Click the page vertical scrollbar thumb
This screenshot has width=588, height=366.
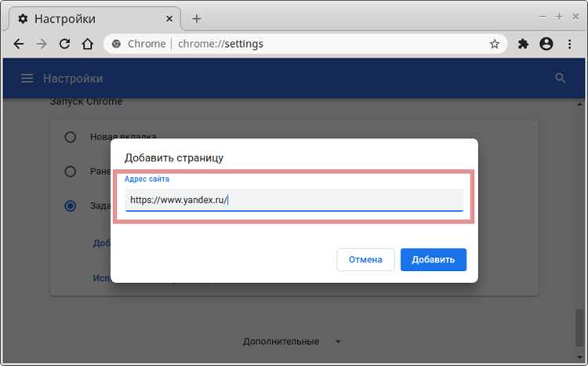pos(579,328)
